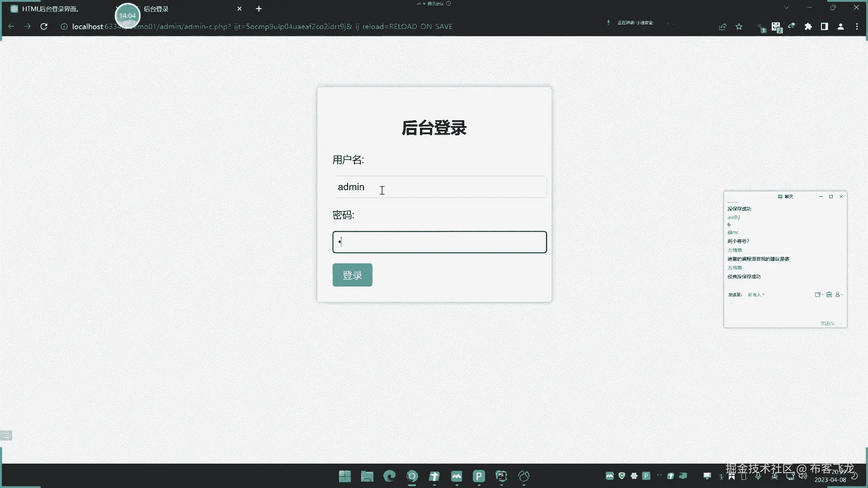Open the Edge browser taskbar icon

pyautogui.click(x=389, y=476)
